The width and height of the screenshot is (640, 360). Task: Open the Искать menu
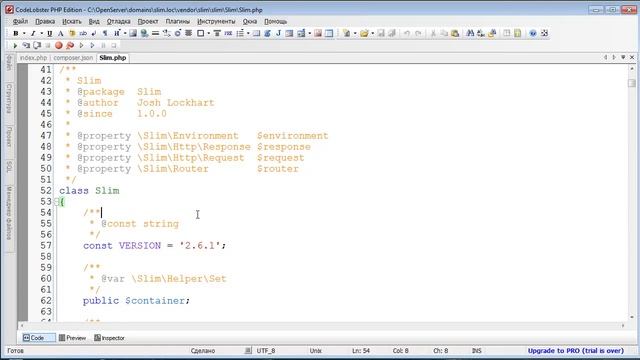click(72, 21)
